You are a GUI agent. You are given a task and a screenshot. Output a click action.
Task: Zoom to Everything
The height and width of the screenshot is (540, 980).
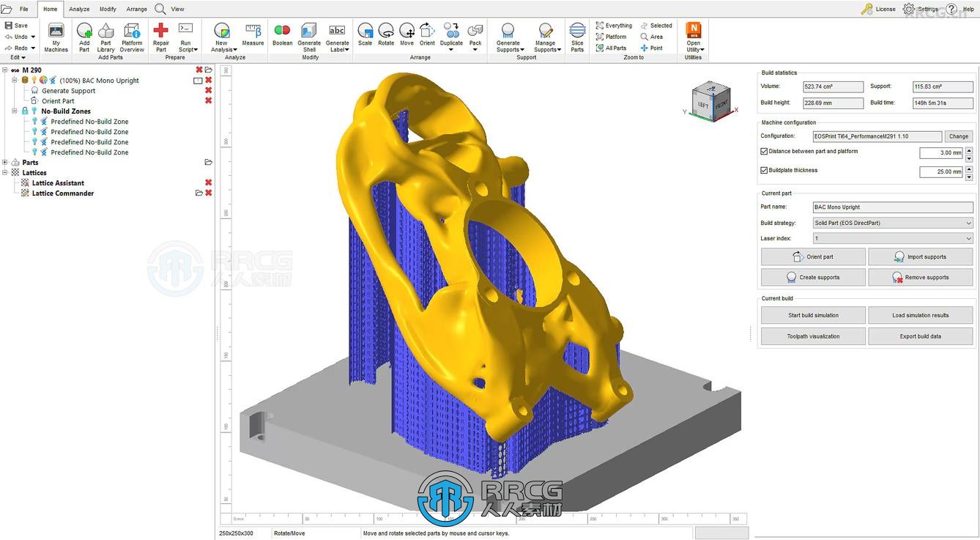[x=614, y=26]
